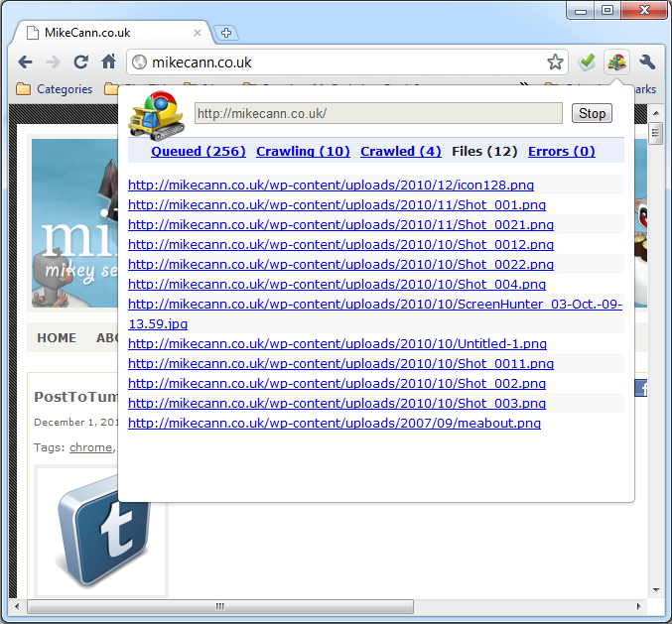The image size is (672, 624).
Task: Open the Errors (0) tab
Action: [561, 152]
